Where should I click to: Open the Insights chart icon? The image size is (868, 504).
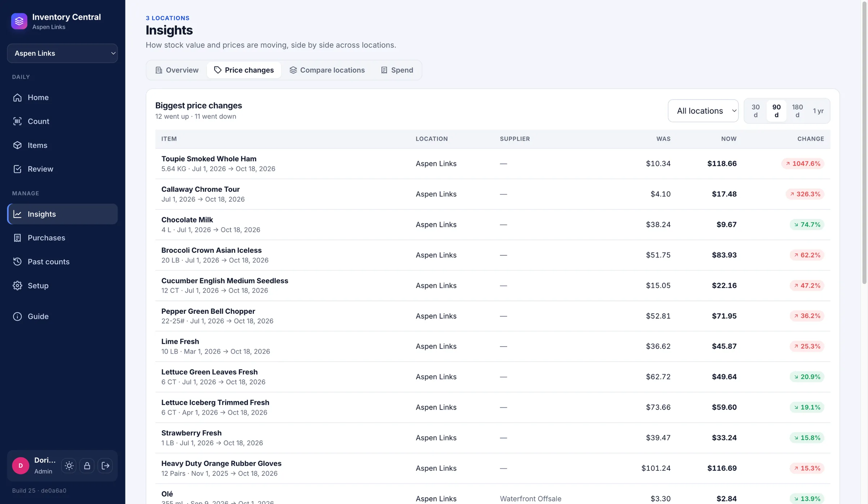[17, 214]
